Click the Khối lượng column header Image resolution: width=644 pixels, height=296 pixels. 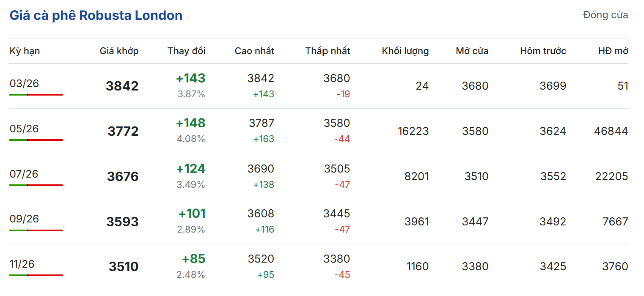[x=405, y=51]
